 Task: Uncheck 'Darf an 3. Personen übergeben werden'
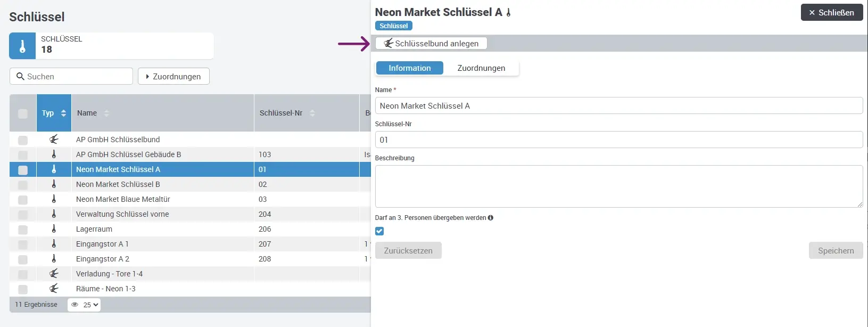379,231
